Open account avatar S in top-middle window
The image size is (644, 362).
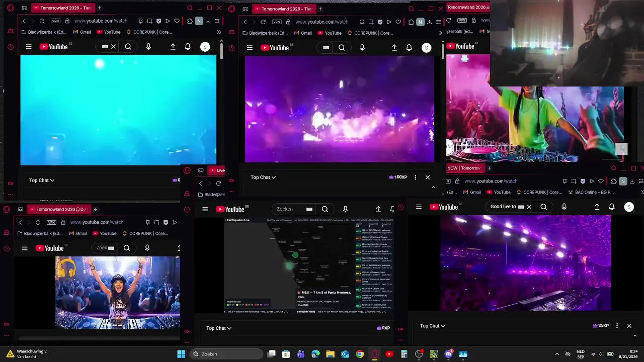coord(426,48)
